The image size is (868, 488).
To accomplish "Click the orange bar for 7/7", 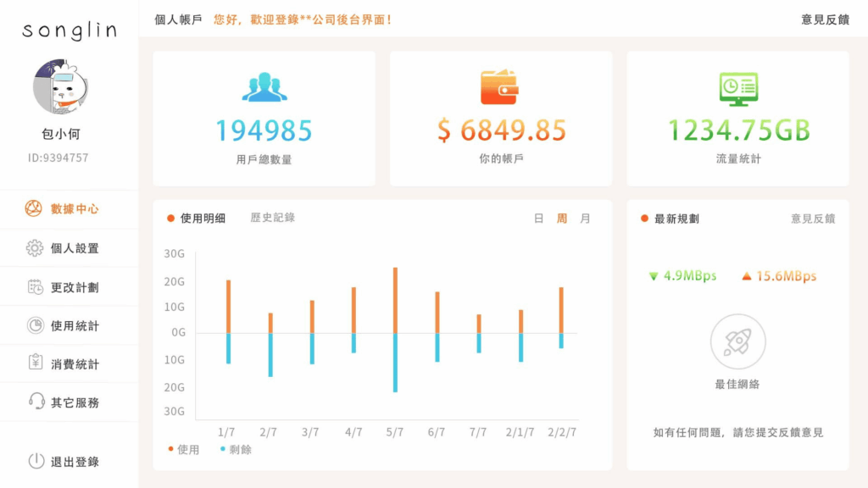I will tap(479, 324).
